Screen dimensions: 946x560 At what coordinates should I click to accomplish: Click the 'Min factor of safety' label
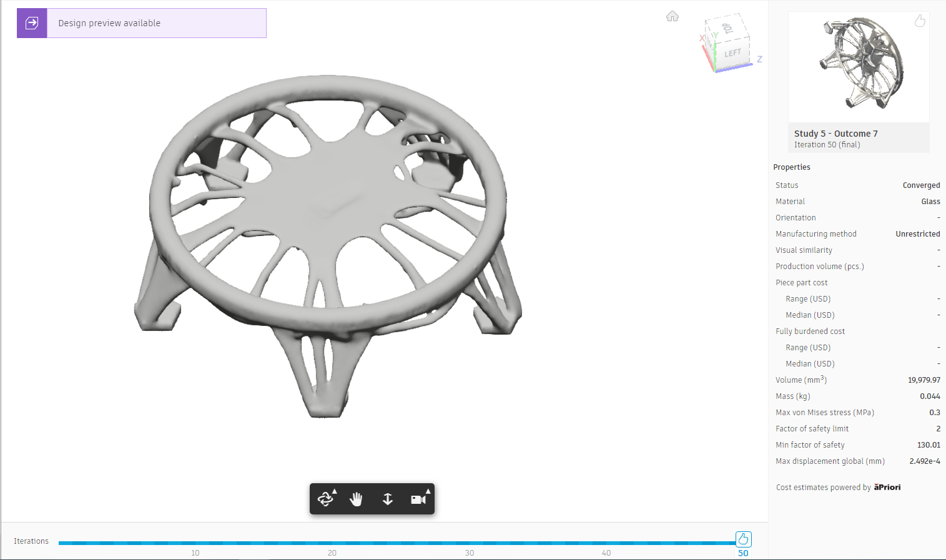(x=810, y=445)
